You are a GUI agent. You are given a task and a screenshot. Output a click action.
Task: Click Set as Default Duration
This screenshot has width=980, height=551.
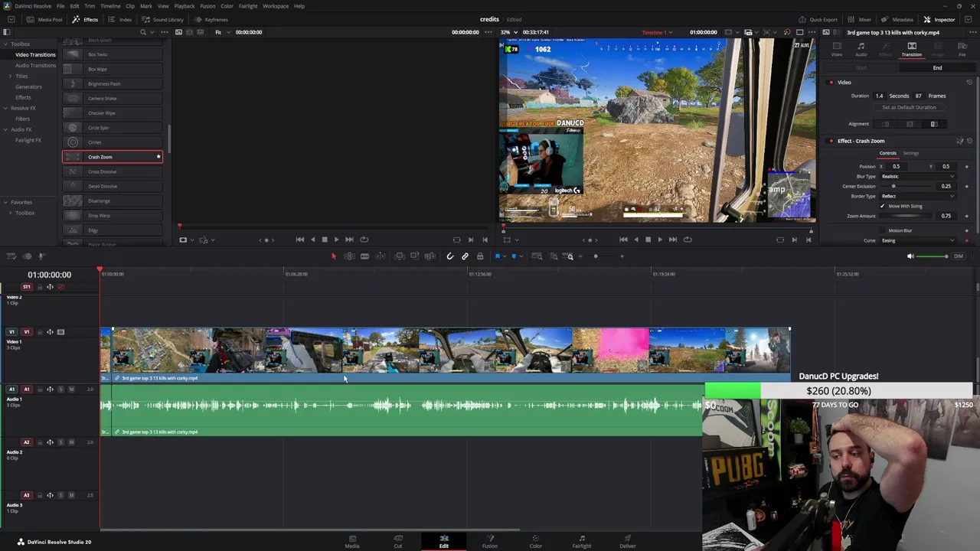point(909,107)
